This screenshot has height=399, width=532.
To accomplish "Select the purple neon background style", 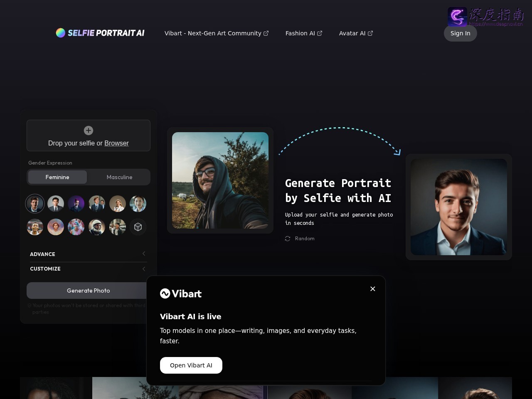I will 76,204.
